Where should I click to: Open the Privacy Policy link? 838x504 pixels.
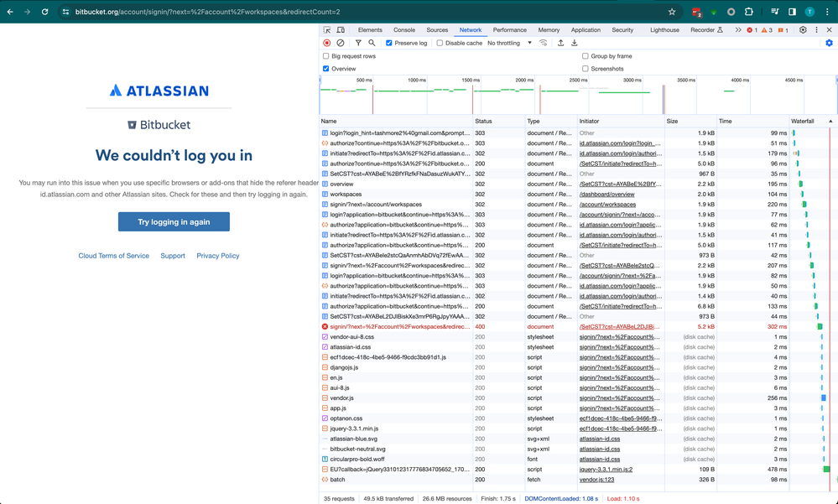[x=218, y=256]
